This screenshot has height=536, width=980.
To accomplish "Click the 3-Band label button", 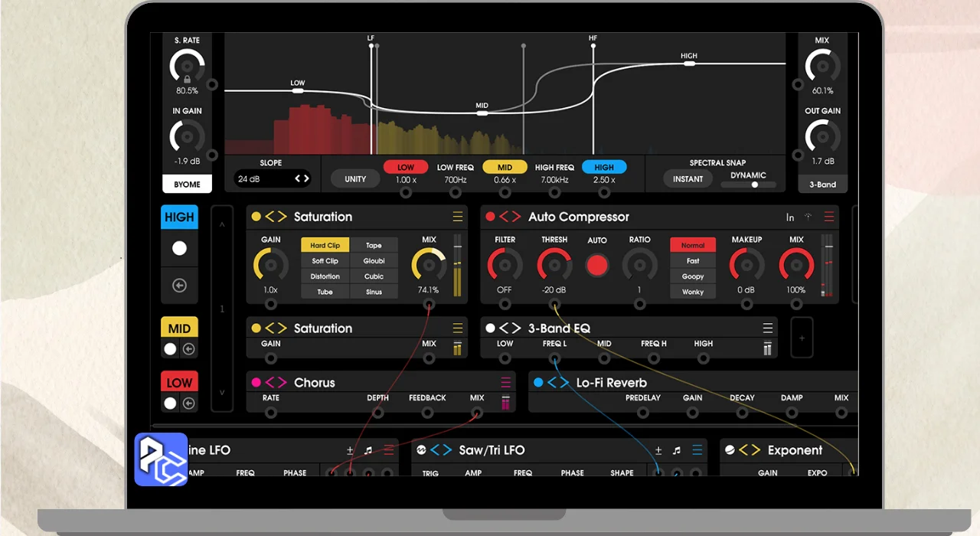I will pyautogui.click(x=823, y=185).
